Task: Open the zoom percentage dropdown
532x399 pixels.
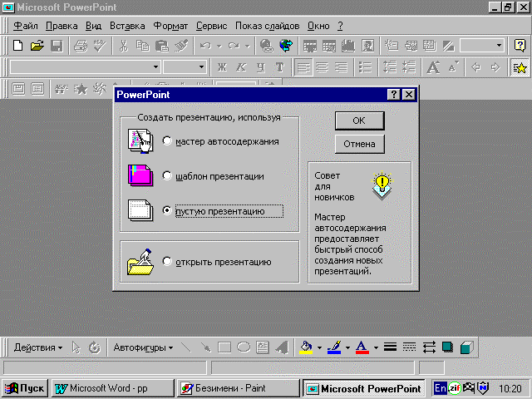Action: click(499, 45)
